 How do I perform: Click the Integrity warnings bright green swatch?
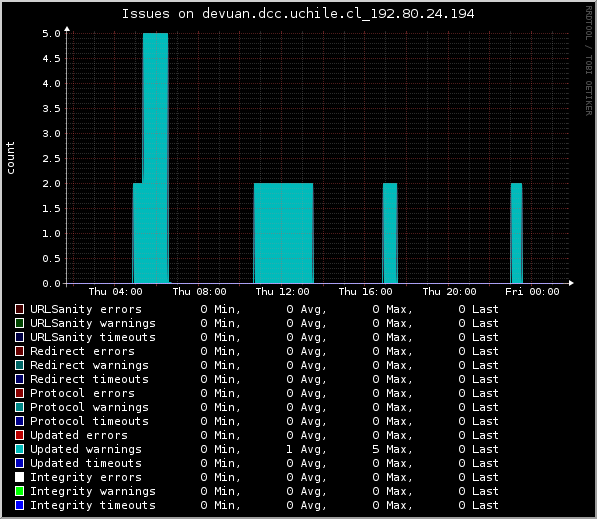point(19,491)
